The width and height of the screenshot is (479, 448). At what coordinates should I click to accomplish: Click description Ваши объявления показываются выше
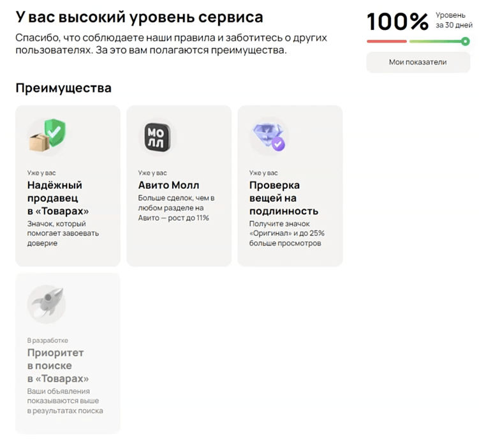tap(65, 401)
